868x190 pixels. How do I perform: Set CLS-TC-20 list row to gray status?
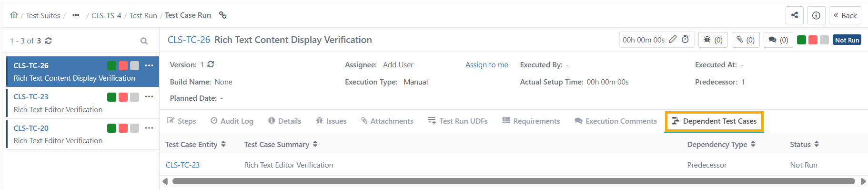click(135, 128)
